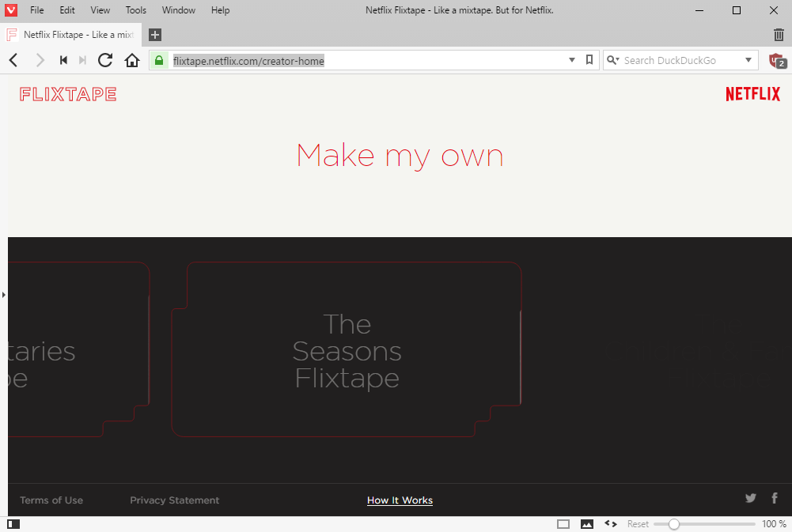The width and height of the screenshot is (792, 532).
Task: Expand the search history dropdown arrow
Action: coord(748,61)
